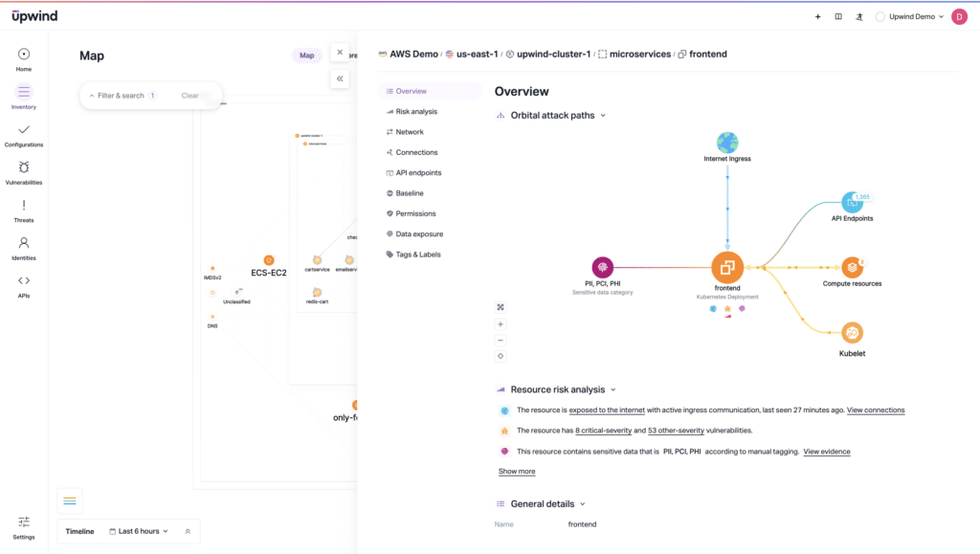
Task: Click the plus icon in top bar
Action: 817,17
